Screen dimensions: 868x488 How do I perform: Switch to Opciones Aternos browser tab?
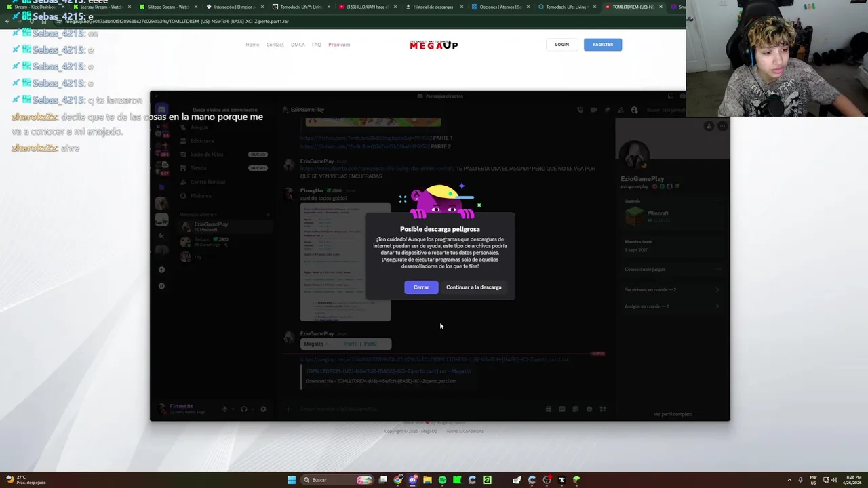click(500, 7)
